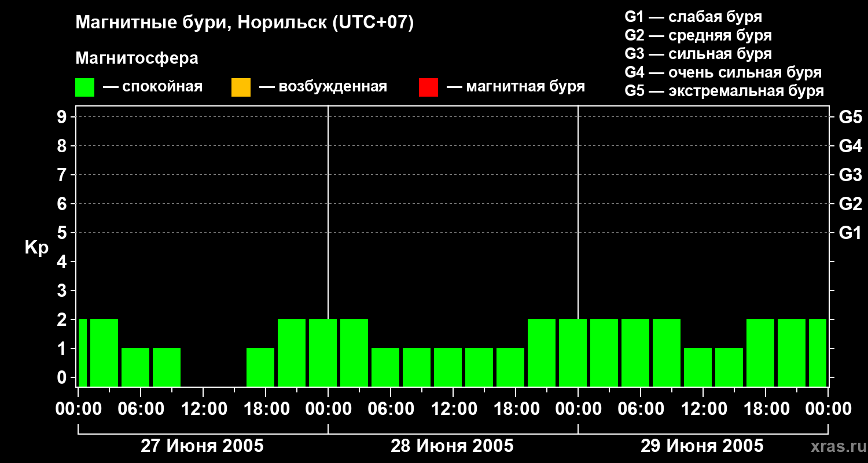Viewport: 868px width, 463px height.
Task: Click the '27 Июня 2005' date label
Action: 203,446
